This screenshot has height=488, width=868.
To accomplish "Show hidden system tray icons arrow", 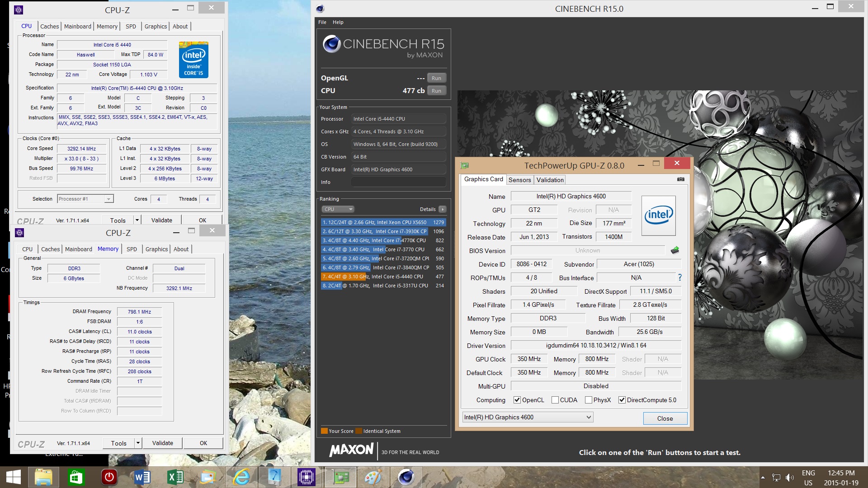I will (x=763, y=478).
